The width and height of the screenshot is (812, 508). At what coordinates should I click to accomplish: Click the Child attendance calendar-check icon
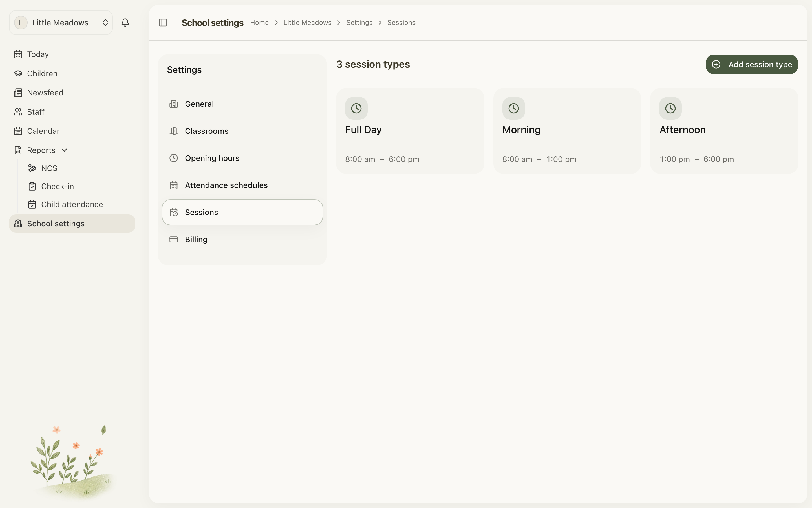(32, 204)
